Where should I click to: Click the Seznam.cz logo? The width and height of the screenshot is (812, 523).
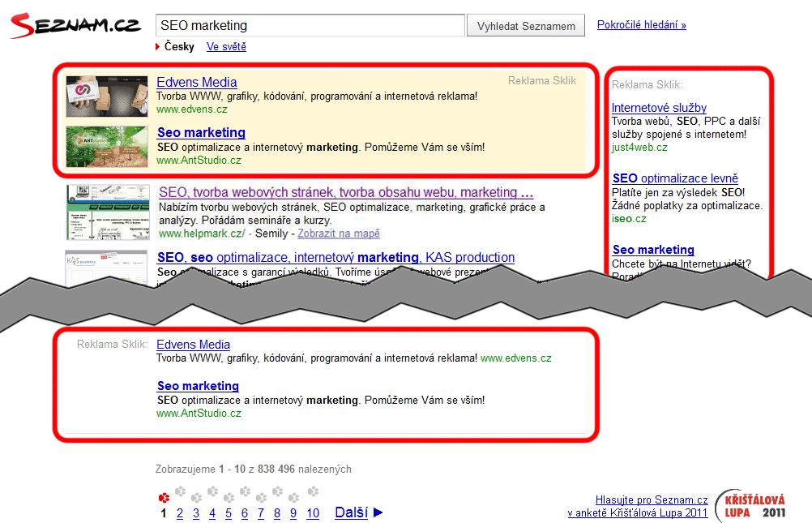[75, 25]
